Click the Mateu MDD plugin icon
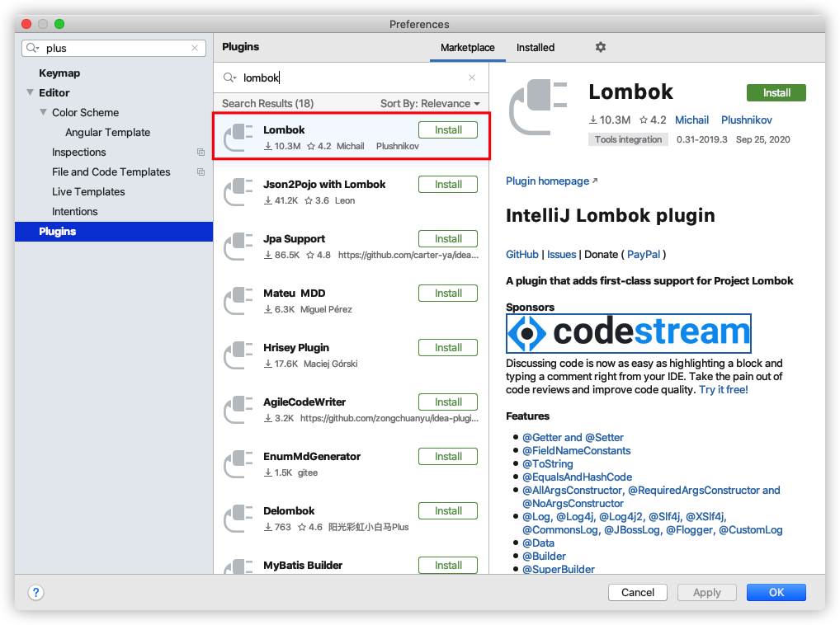 click(238, 301)
